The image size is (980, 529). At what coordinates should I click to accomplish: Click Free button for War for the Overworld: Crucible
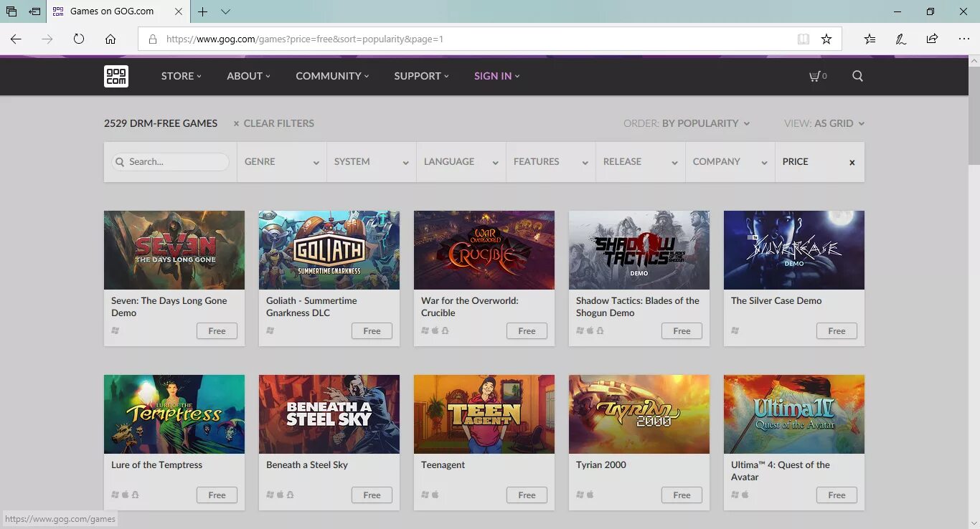pyautogui.click(x=527, y=331)
